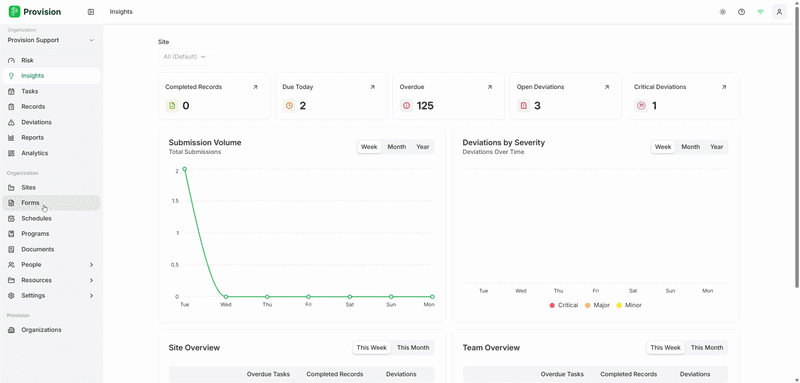Expand the People submenu chevron
This screenshot has height=383, width=800.
click(x=91, y=265)
